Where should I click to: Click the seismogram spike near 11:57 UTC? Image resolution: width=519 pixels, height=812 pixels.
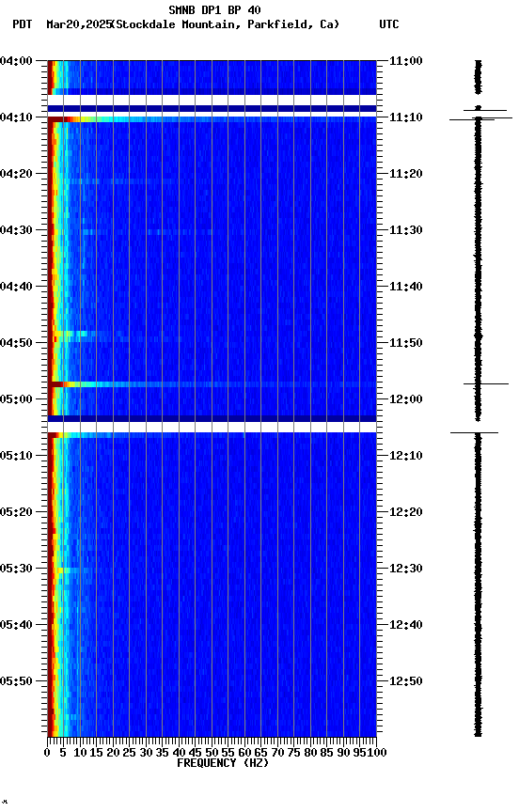(486, 383)
